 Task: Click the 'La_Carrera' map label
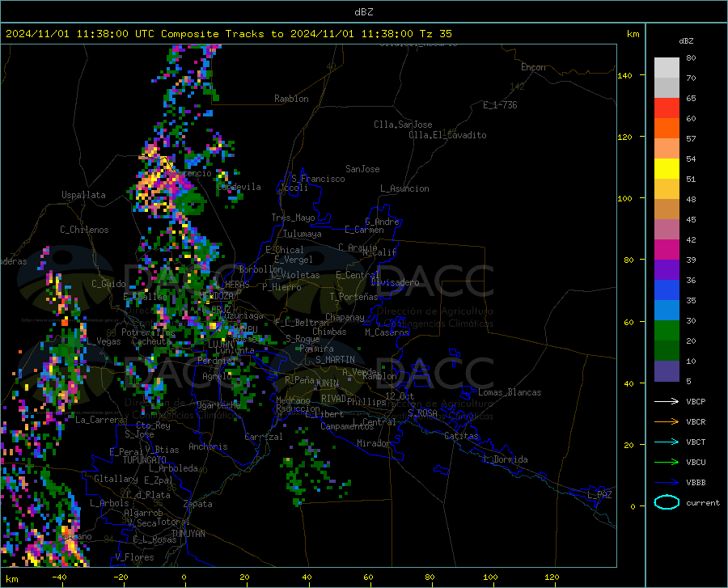99,420
